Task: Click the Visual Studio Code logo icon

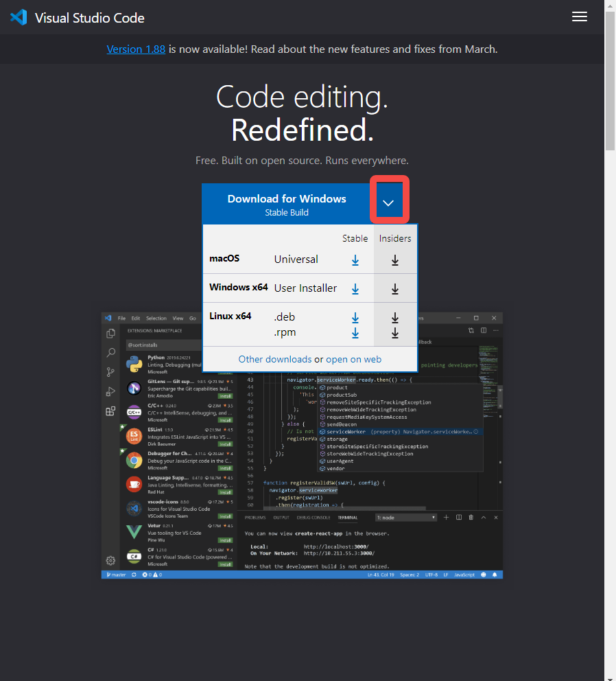Action: coord(19,17)
